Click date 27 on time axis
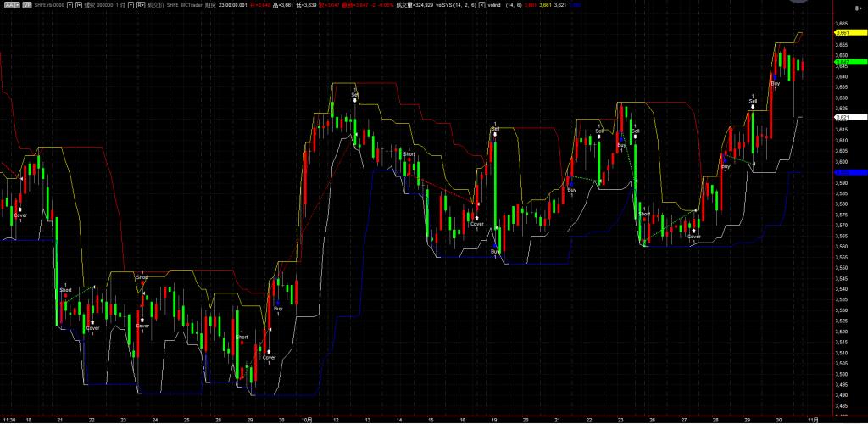The width and height of the screenshot is (868, 424). coord(684,420)
